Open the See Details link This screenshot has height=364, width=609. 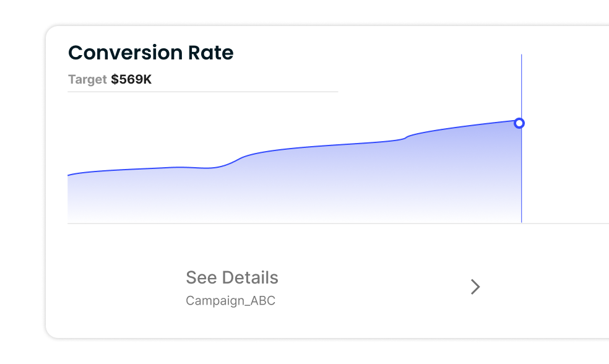pyautogui.click(x=232, y=277)
